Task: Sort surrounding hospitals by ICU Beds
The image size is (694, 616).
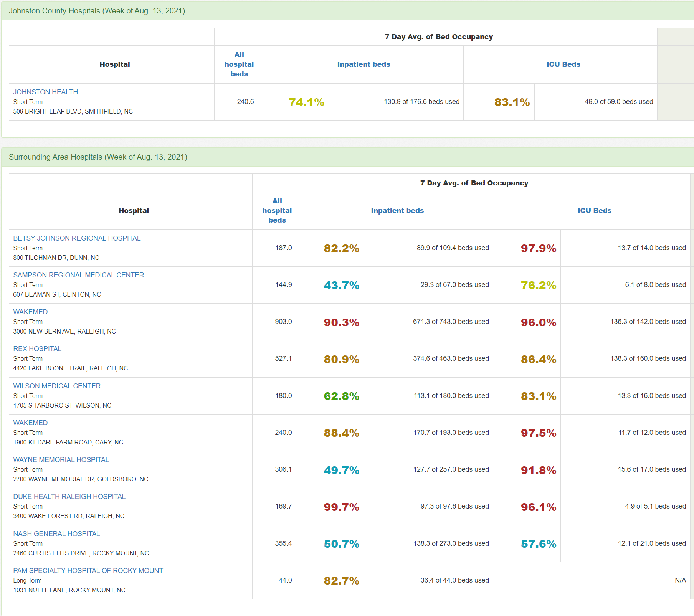Action: [x=594, y=211]
